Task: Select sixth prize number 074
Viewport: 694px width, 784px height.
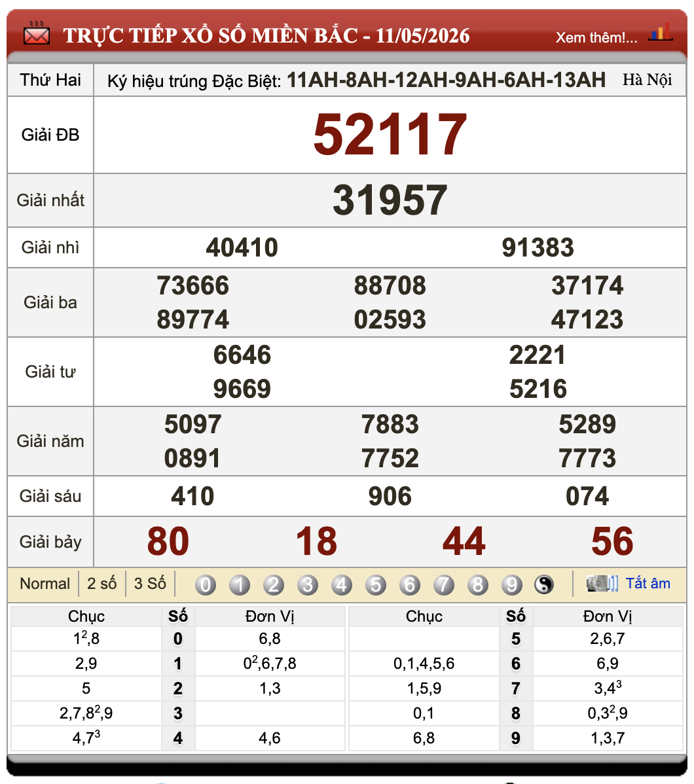Action: 587,497
